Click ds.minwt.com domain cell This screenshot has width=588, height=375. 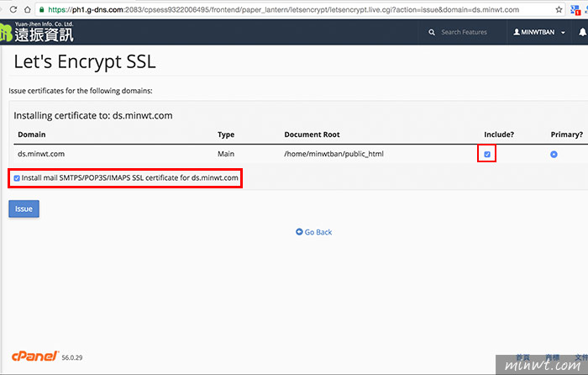point(41,154)
